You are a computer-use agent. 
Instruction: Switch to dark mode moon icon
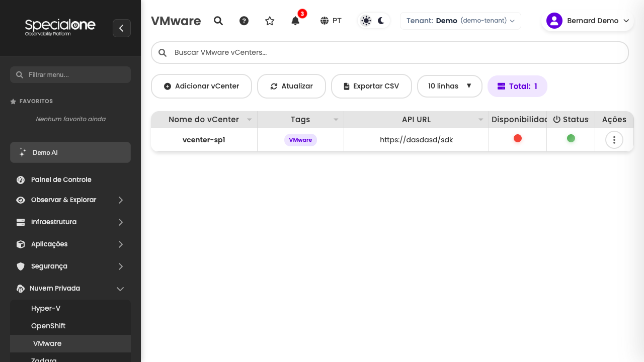381,21
